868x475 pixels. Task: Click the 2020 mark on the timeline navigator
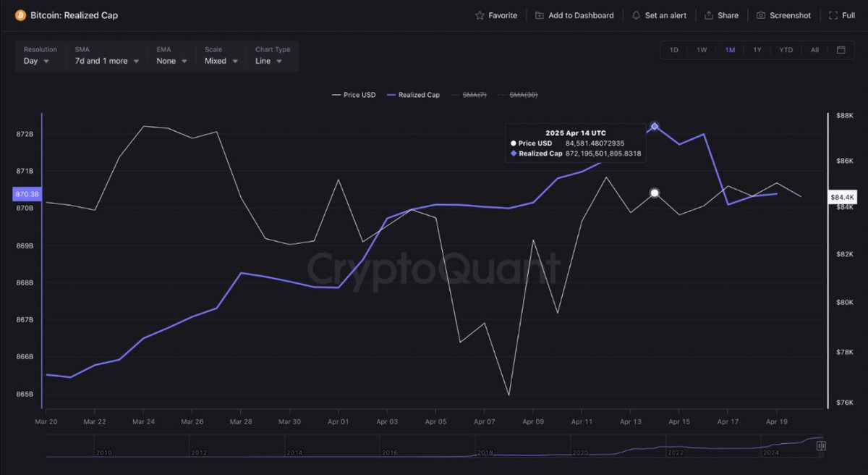[580, 452]
